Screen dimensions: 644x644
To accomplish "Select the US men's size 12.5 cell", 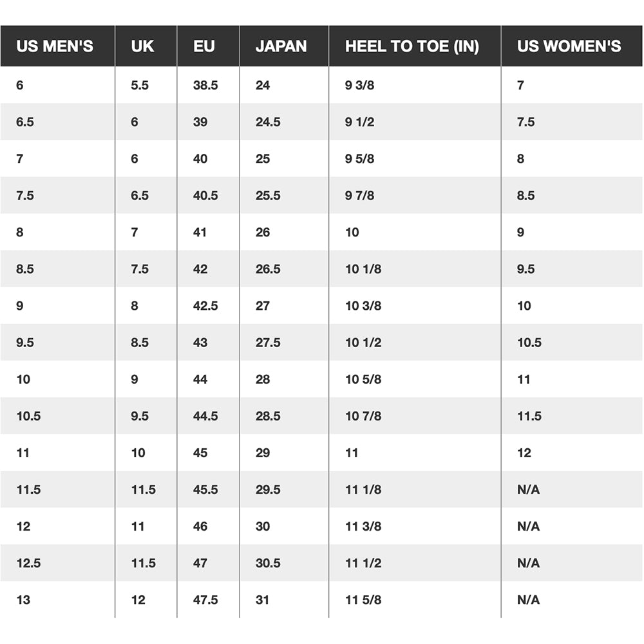I will (x=28, y=563).
